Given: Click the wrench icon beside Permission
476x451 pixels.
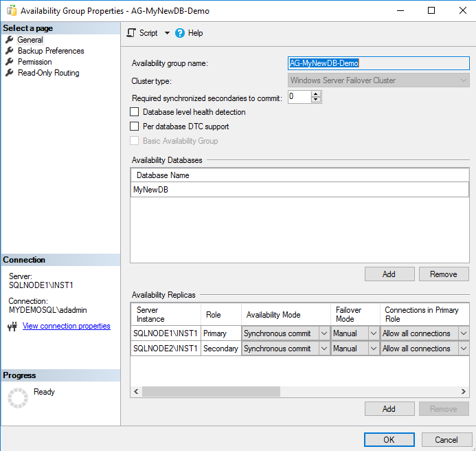Looking at the screenshot, I should point(10,62).
